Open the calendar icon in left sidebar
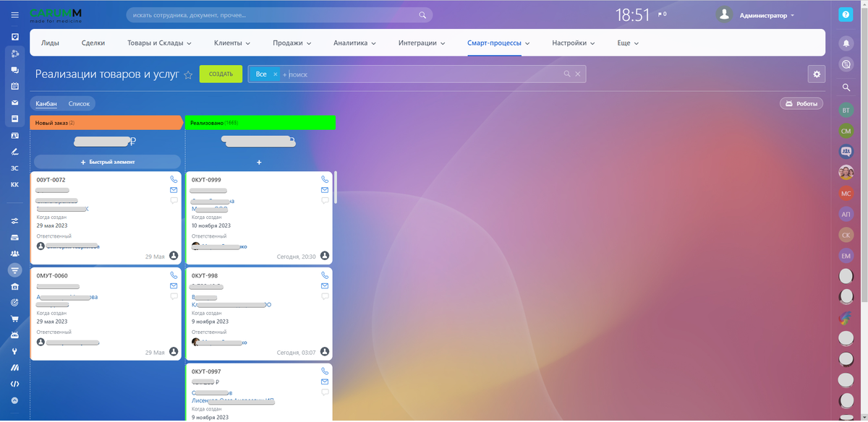 [15, 86]
